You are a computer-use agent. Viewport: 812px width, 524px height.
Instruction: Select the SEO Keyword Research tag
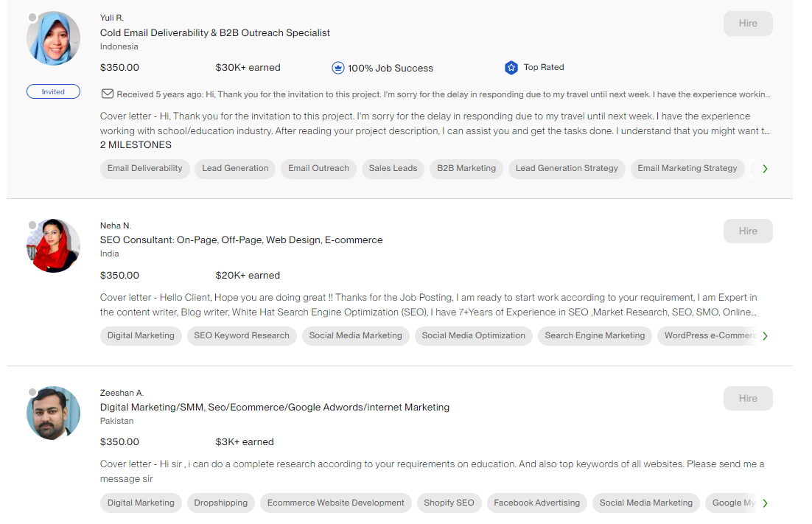242,336
